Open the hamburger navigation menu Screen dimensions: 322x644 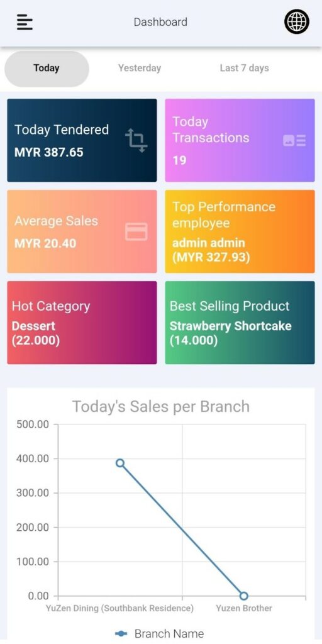[x=25, y=22]
